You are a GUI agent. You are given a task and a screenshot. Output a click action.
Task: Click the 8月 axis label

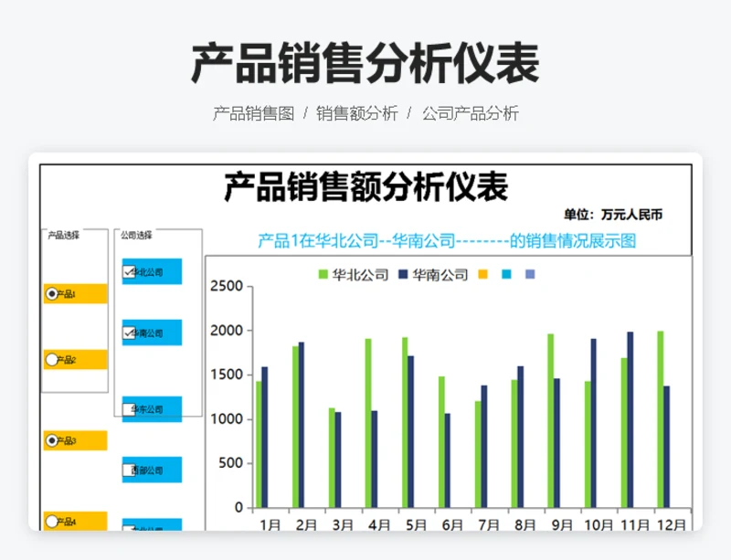pyautogui.click(x=524, y=524)
